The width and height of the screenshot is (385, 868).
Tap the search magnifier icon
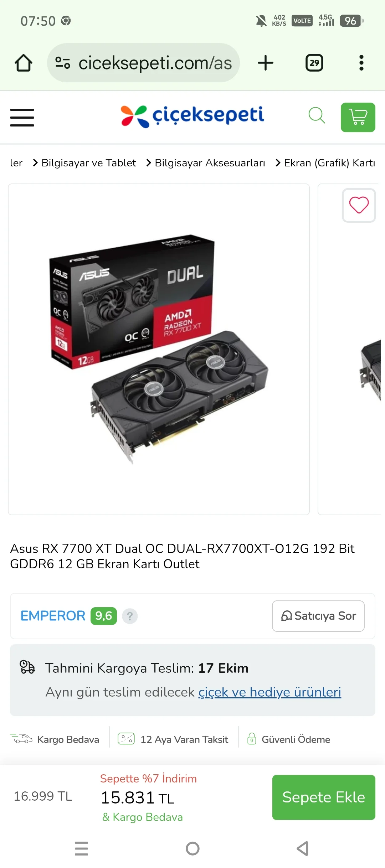coord(317,115)
